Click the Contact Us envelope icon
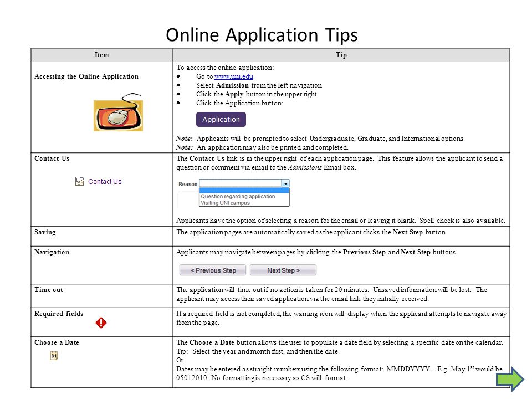The image size is (532, 399). [x=79, y=182]
